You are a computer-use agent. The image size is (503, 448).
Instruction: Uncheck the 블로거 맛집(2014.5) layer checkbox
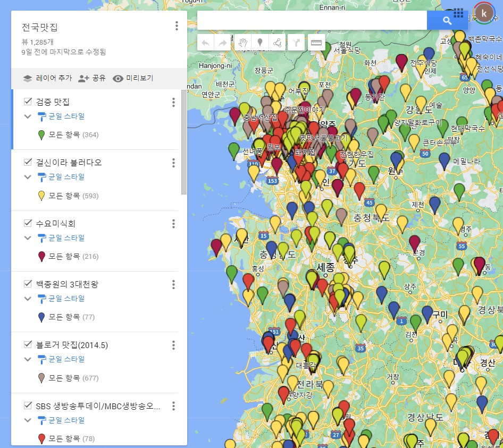28,344
